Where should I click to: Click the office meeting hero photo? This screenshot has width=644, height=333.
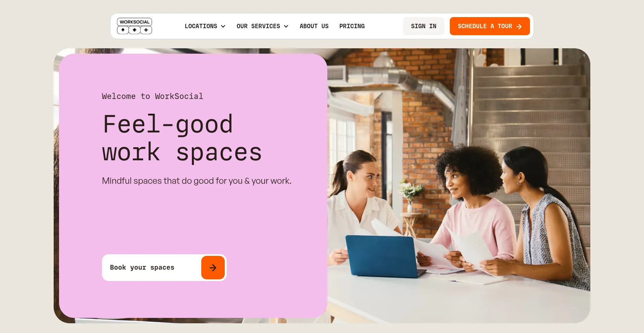459,186
